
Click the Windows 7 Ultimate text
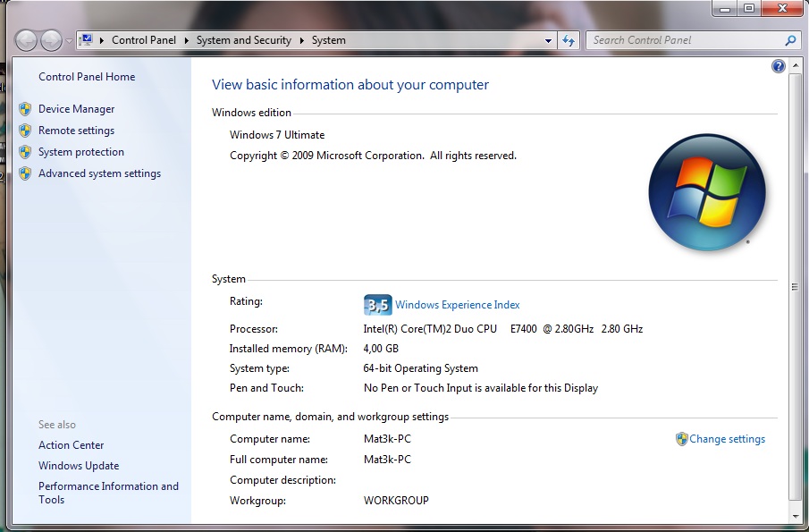click(277, 135)
